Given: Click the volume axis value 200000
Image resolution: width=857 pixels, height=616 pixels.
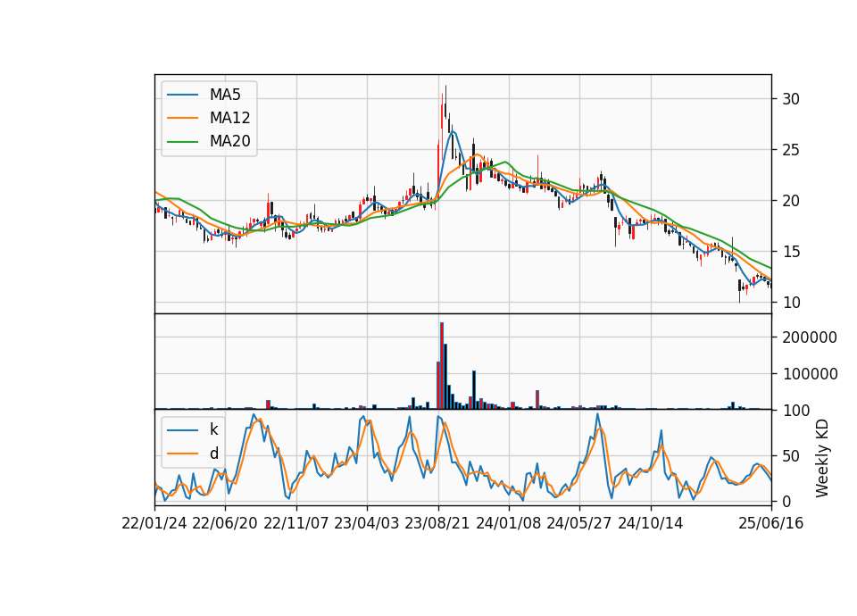Looking at the screenshot, I should 810,337.
